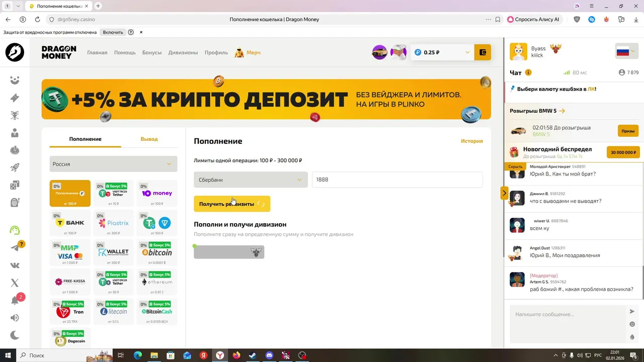Open the ЛК link in chat notice
This screenshot has width=644, height=362.
point(591,89)
